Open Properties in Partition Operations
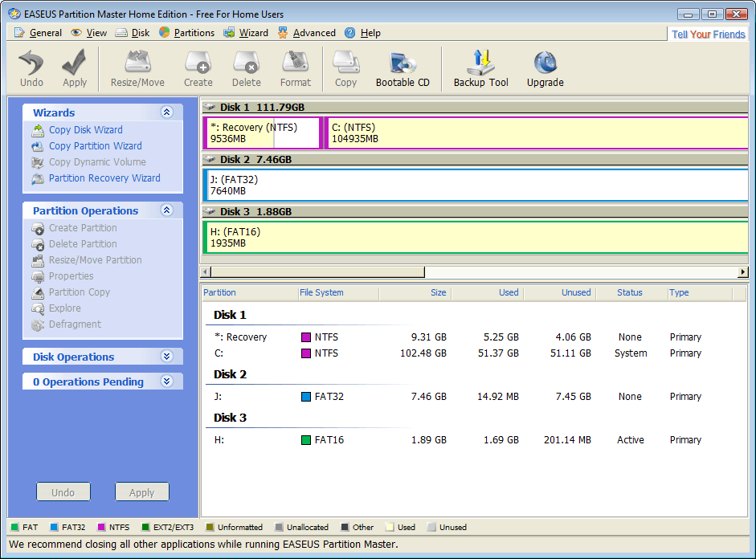The width and height of the screenshot is (756, 559). tap(71, 275)
